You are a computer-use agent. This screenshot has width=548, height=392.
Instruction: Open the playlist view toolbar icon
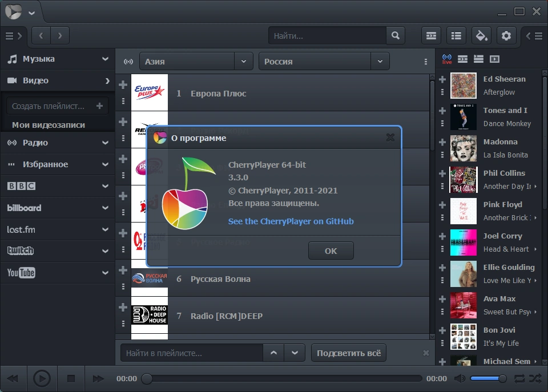click(x=456, y=35)
